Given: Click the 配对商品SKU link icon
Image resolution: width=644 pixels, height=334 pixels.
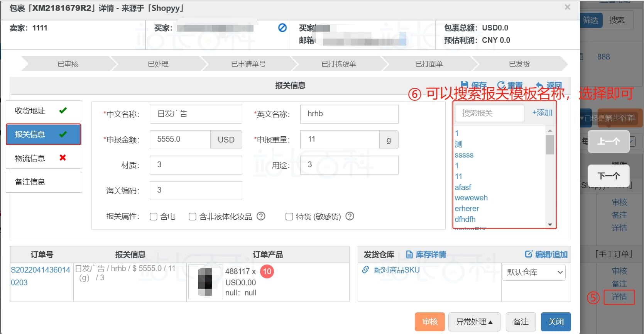Looking at the screenshot, I should pyautogui.click(x=365, y=270).
